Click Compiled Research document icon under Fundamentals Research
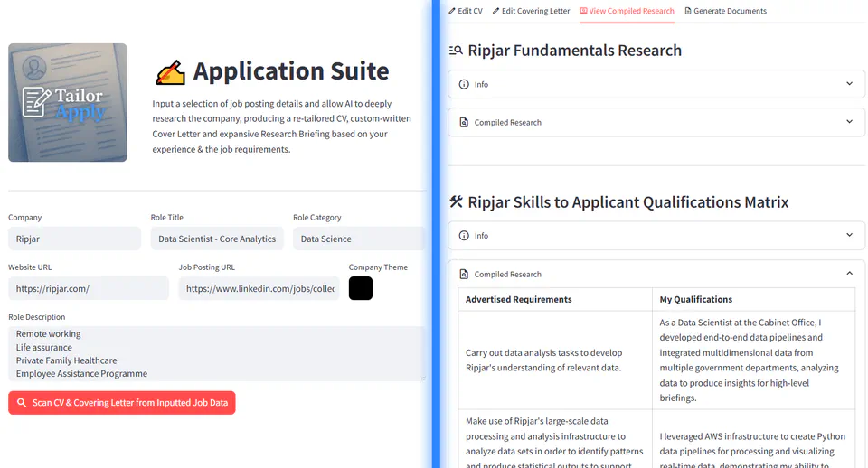Viewport: 868px width, 468px height. click(464, 122)
